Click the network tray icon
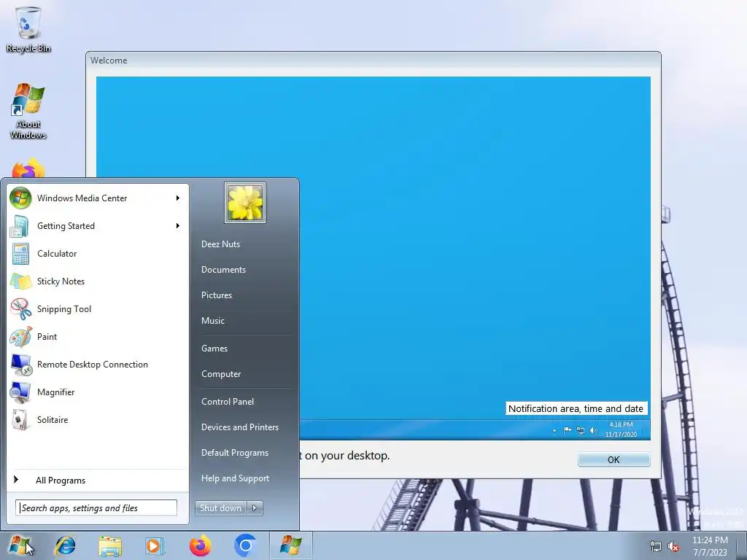 point(656,546)
